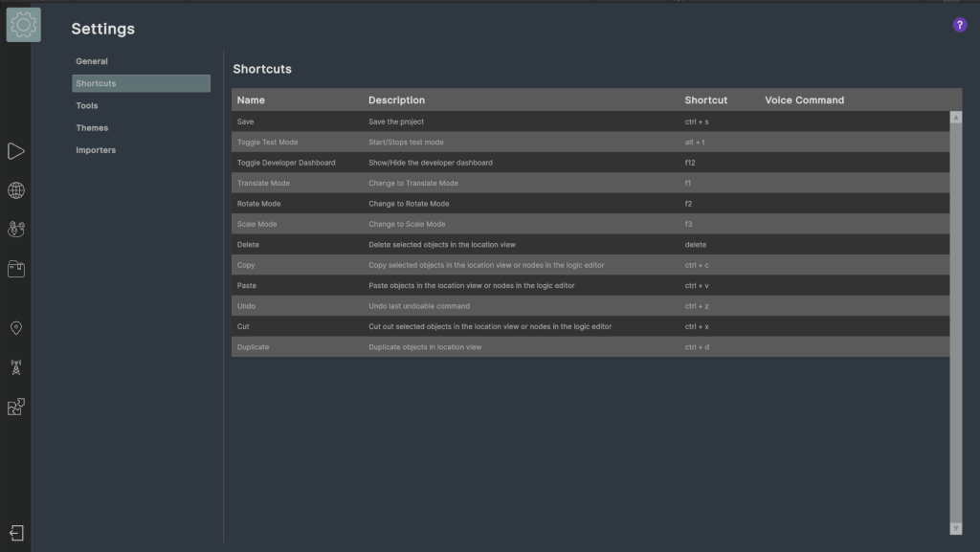
Task: Select the Toggle Test Mode shortcut row
Action: 590,142
